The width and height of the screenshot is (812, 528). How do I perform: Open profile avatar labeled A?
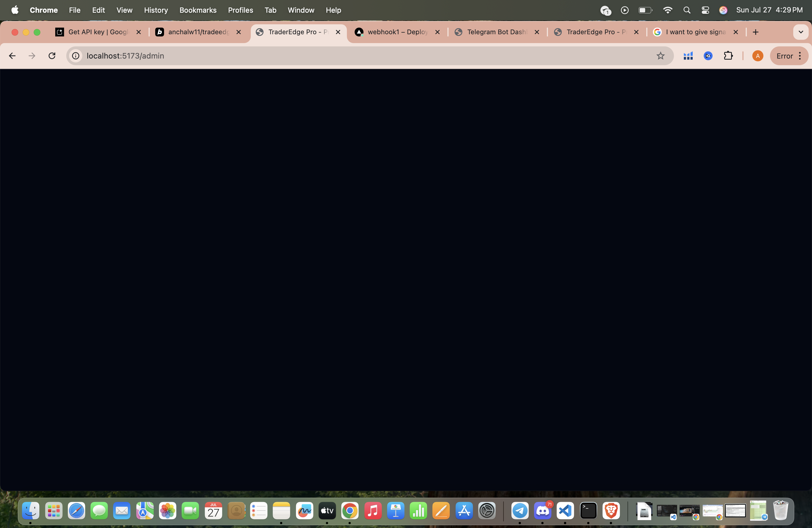coord(757,56)
